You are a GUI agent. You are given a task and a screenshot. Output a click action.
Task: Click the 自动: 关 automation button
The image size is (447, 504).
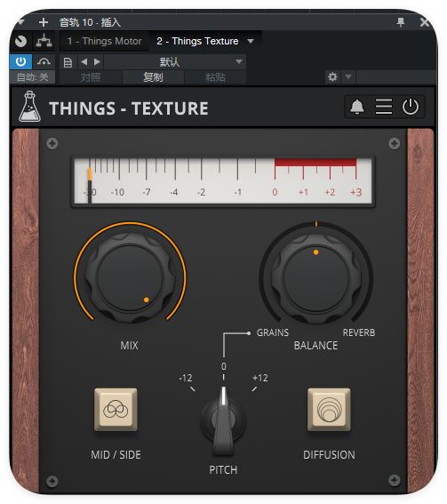[32, 77]
